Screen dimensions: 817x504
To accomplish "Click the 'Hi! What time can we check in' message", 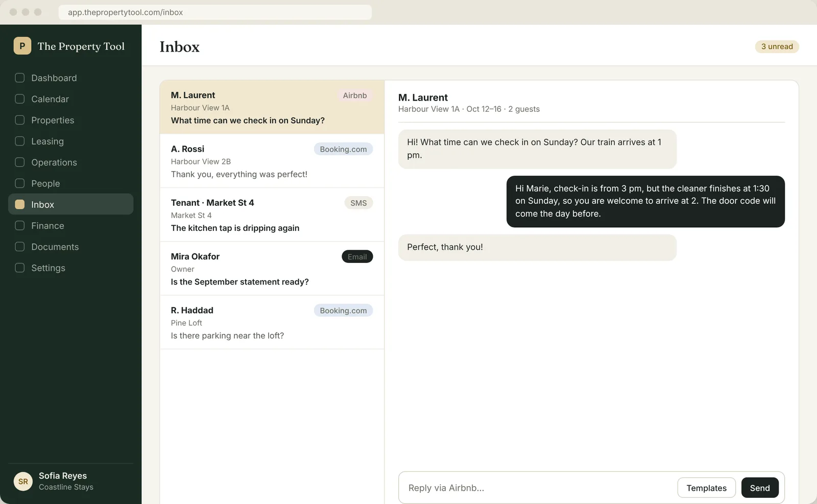I will tap(537, 149).
